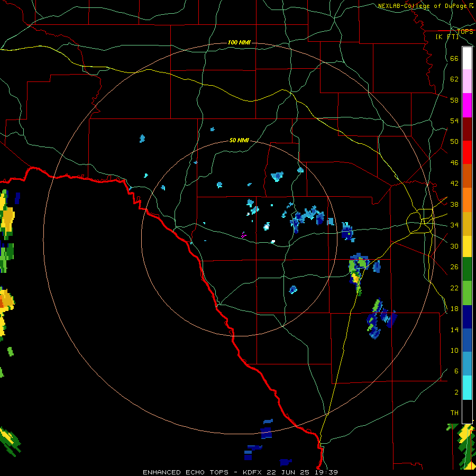The width and height of the screenshot is (476, 476).
Task: Click the [K FT] units label
Action: click(x=447, y=36)
